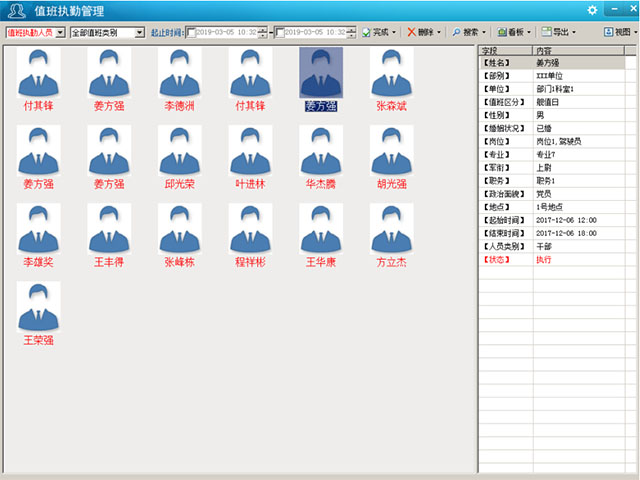
Task: Select the avatar of 方立杰
Action: 391,229
